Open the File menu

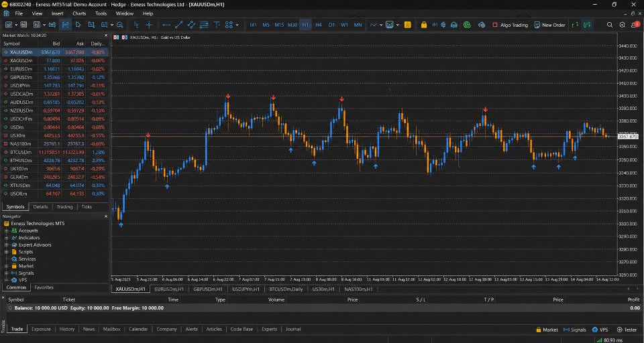[19, 13]
